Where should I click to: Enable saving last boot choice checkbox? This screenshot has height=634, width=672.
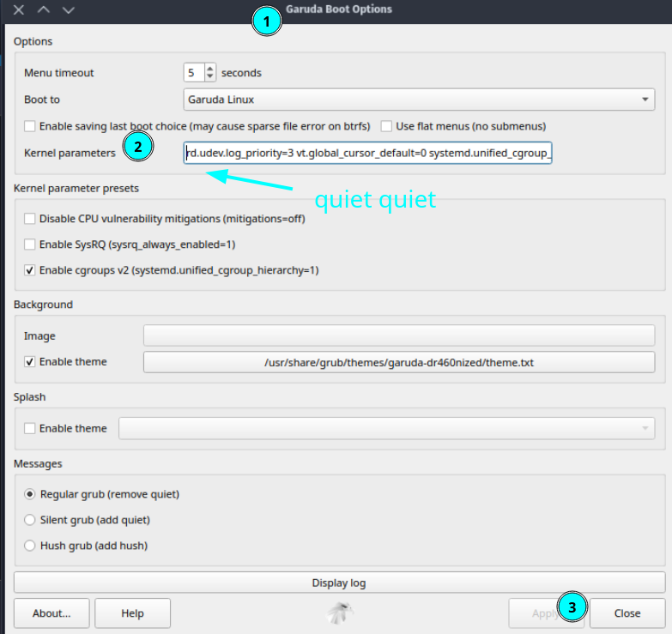(29, 126)
